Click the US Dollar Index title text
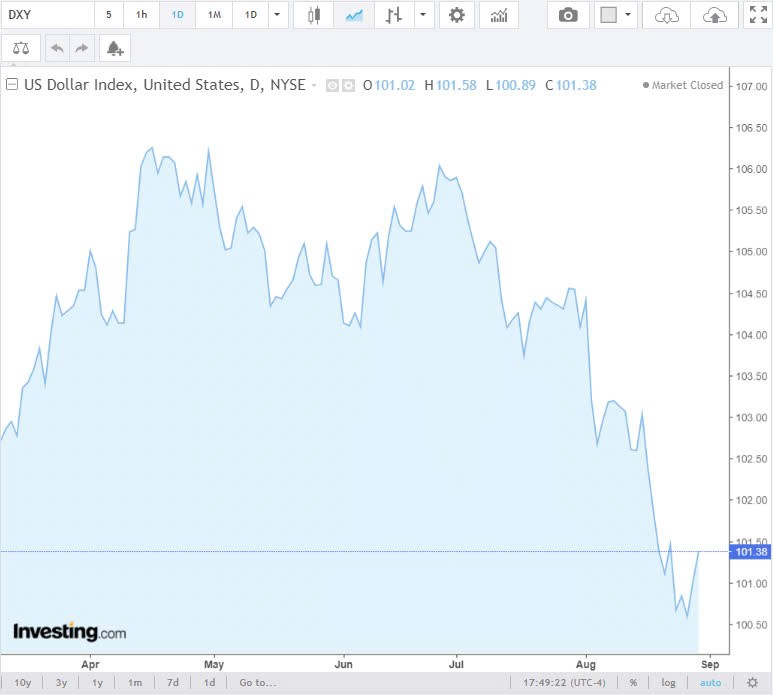This screenshot has height=695, width=773. click(x=165, y=85)
